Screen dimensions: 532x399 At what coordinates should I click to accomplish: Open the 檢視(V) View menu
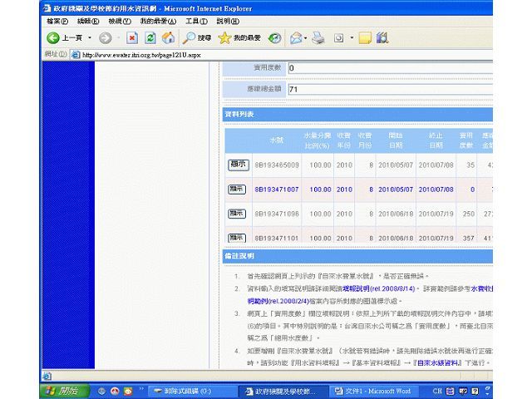(121, 20)
